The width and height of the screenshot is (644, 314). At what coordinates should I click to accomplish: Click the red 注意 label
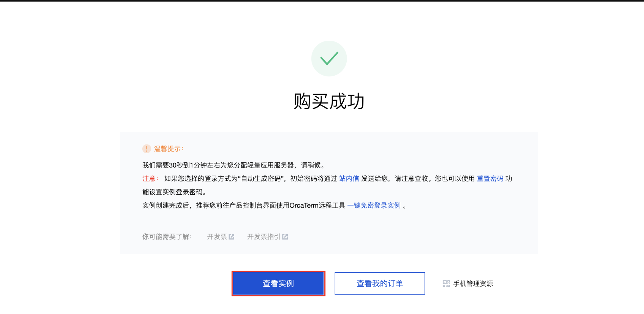150,179
